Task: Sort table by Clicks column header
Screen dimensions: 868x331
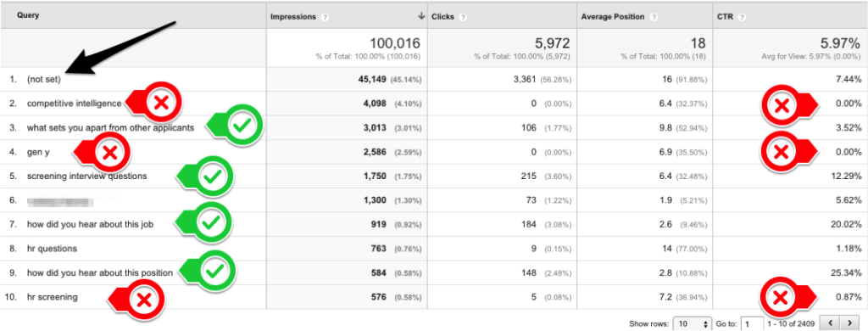Action: coord(442,17)
